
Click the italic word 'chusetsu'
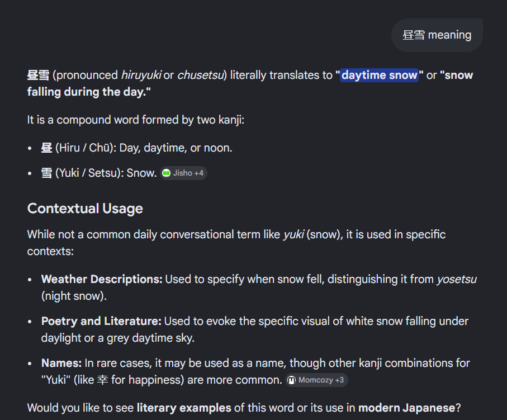[200, 75]
